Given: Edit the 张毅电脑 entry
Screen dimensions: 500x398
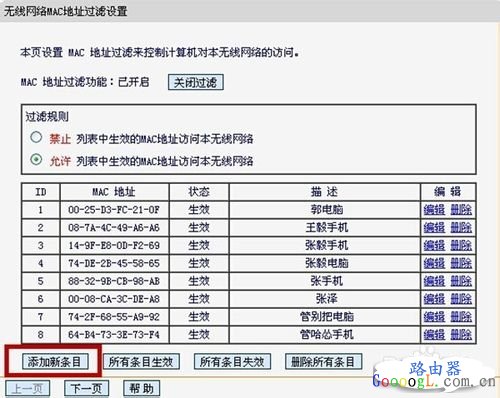Looking at the screenshot, I should click(x=434, y=264).
